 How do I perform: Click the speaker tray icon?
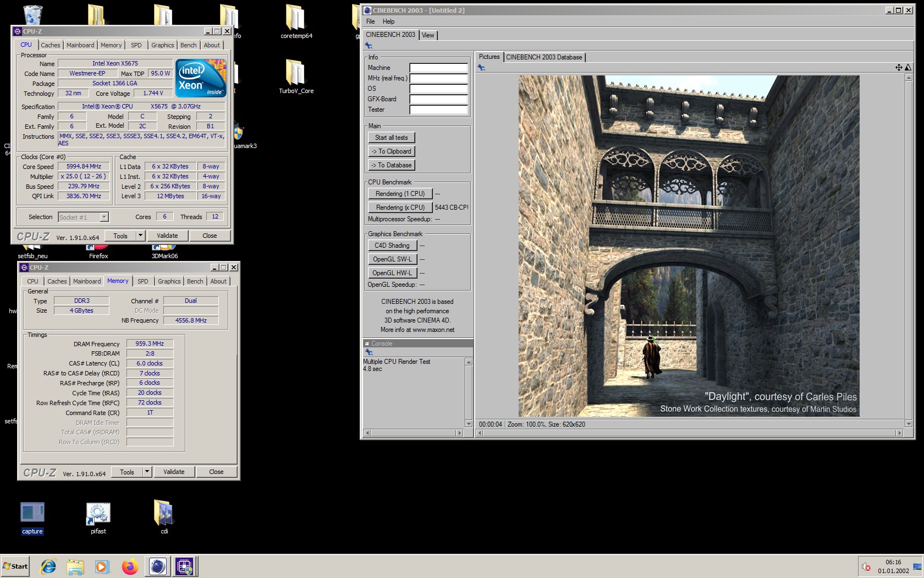866,566
